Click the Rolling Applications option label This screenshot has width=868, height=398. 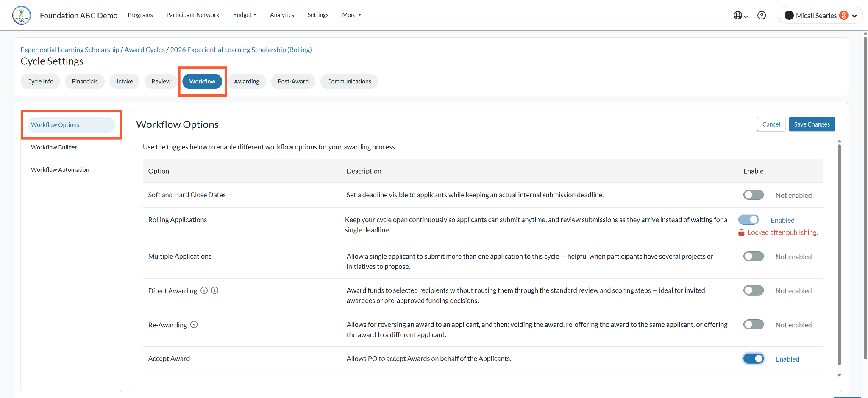(178, 220)
